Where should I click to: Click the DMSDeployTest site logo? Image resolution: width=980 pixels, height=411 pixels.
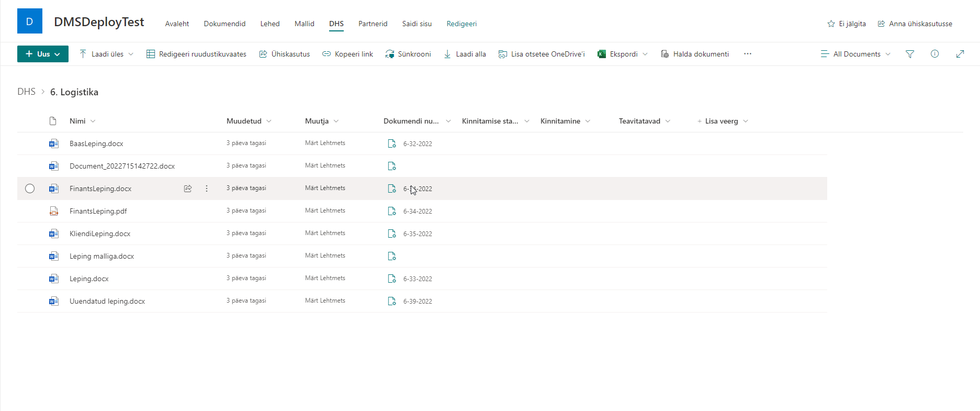coord(30,21)
